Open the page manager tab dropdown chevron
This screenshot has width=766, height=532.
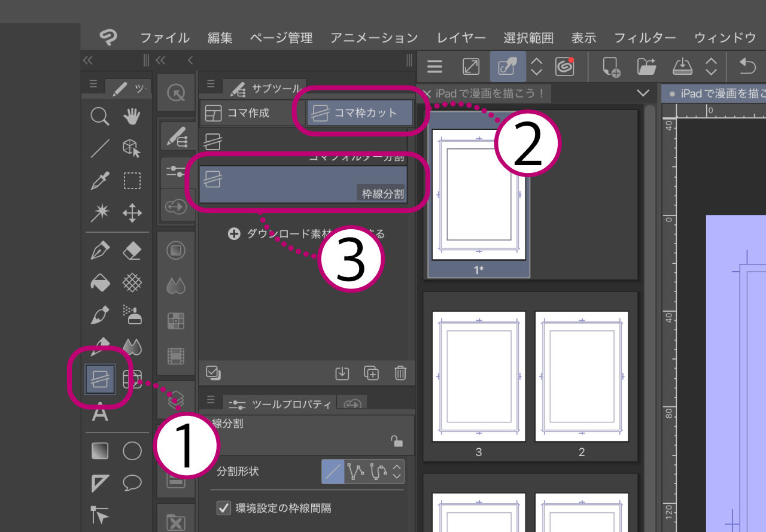[643, 93]
